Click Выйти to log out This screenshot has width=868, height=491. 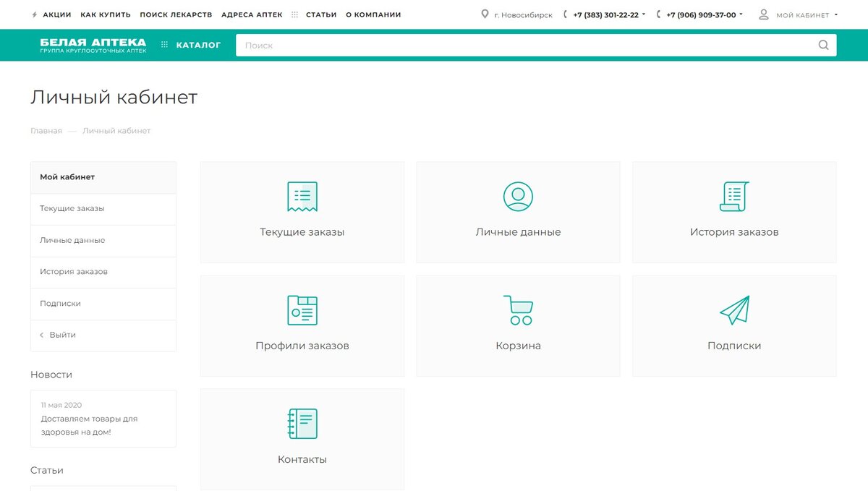click(103, 335)
